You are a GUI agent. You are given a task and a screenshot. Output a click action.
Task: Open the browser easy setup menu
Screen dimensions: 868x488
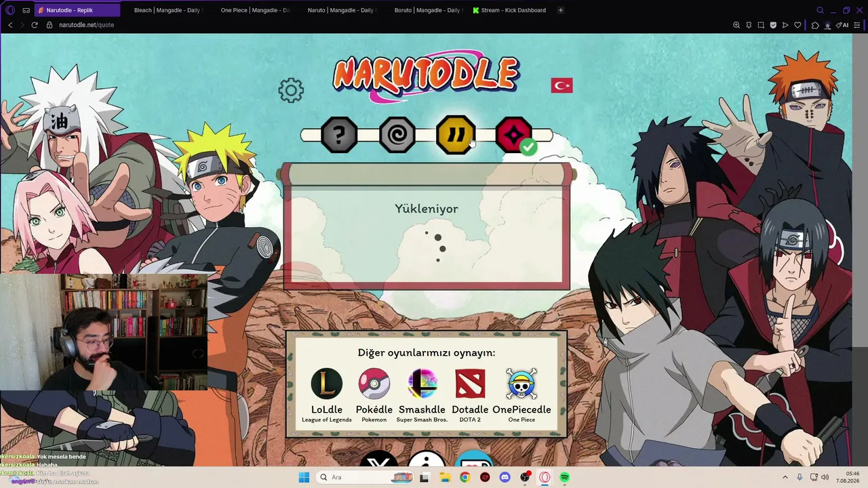click(858, 25)
